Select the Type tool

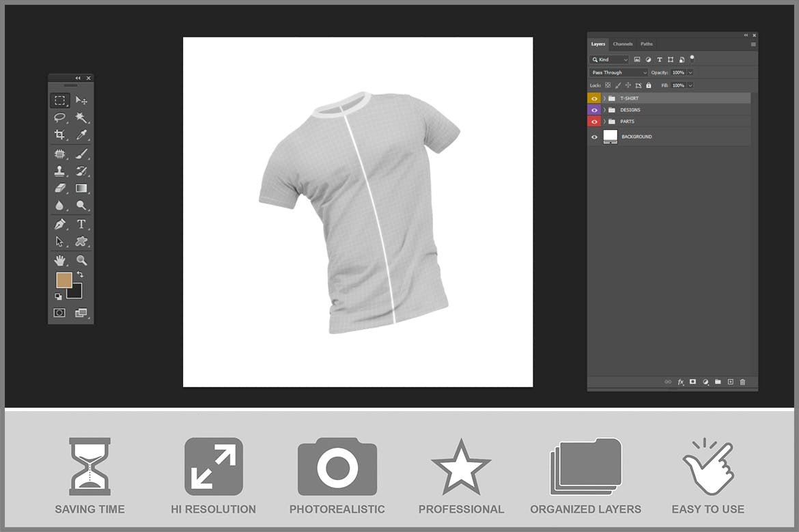point(82,224)
